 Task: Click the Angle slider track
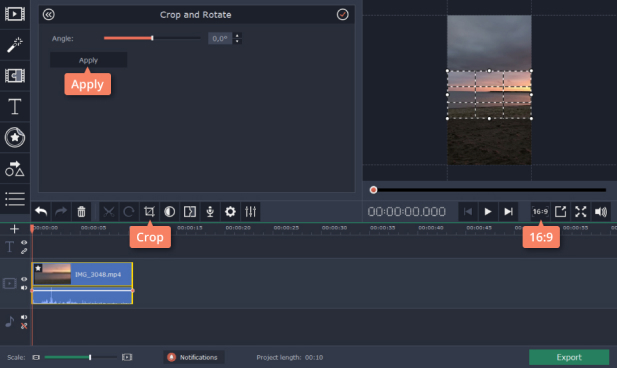[152, 38]
